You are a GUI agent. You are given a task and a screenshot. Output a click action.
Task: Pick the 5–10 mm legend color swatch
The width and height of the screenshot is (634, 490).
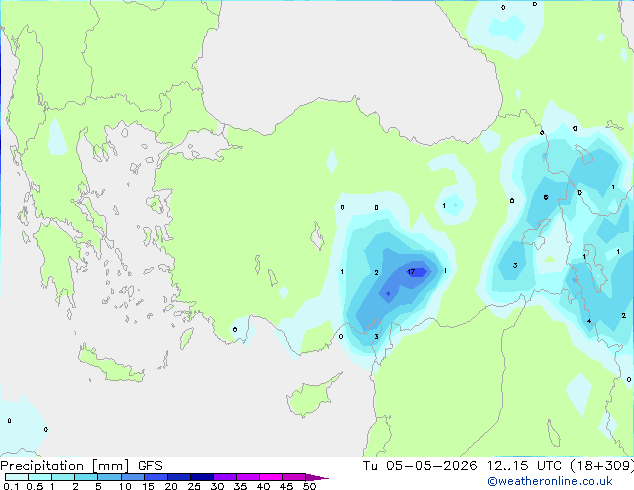coord(109,477)
